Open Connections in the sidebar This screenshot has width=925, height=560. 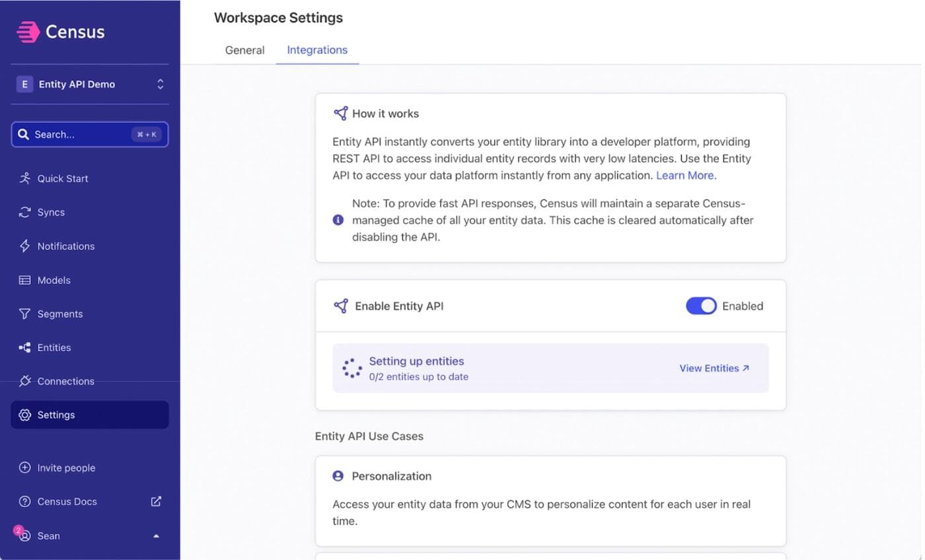65,381
